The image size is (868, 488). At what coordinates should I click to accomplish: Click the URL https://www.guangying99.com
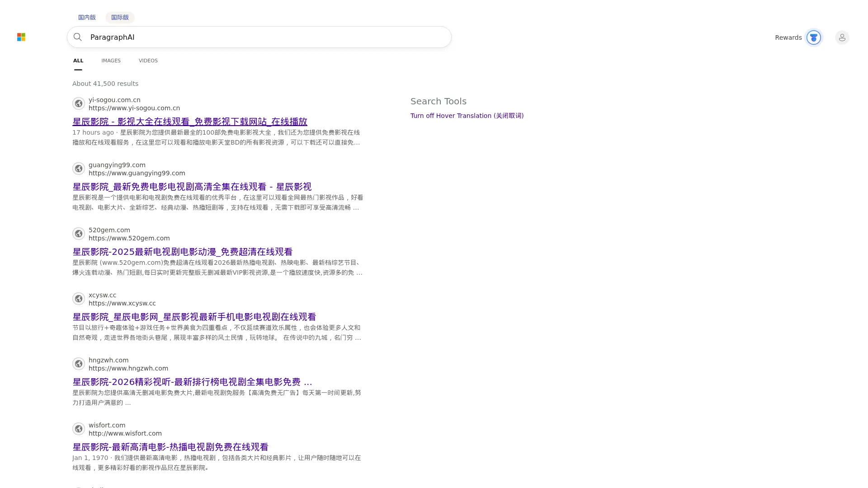click(137, 173)
